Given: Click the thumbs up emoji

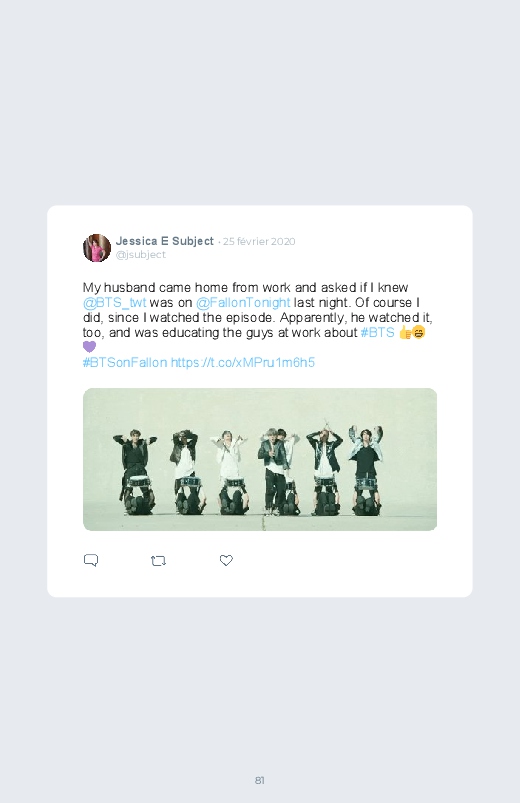Looking at the screenshot, I should pos(405,332).
